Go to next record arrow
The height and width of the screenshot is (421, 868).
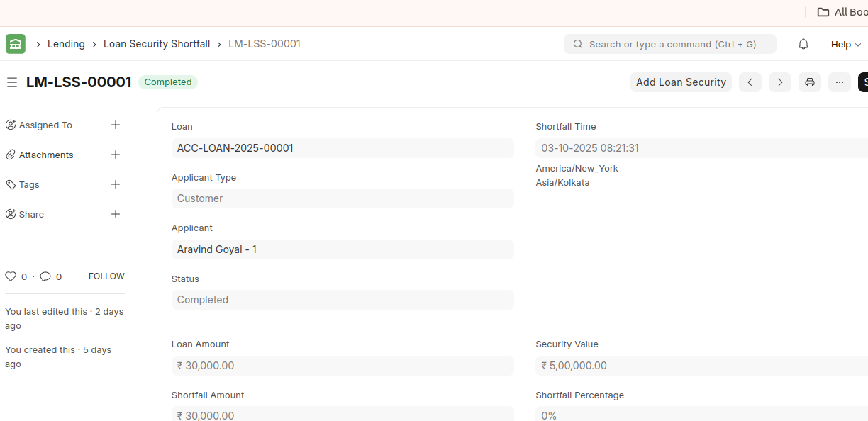pos(780,82)
